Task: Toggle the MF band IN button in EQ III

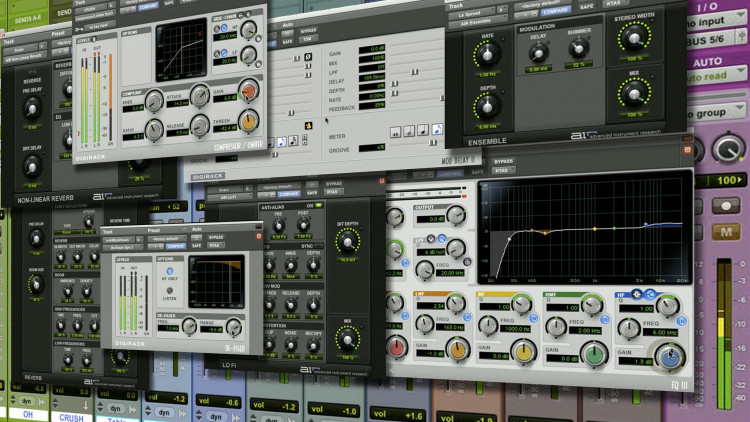Action: [x=533, y=318]
